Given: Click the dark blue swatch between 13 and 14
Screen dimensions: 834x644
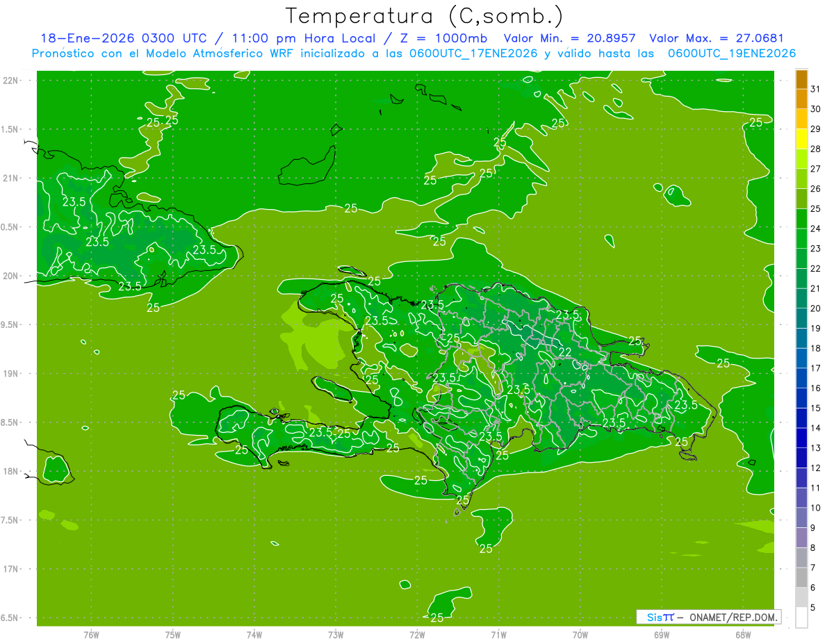Looking at the screenshot, I should pos(801,438).
